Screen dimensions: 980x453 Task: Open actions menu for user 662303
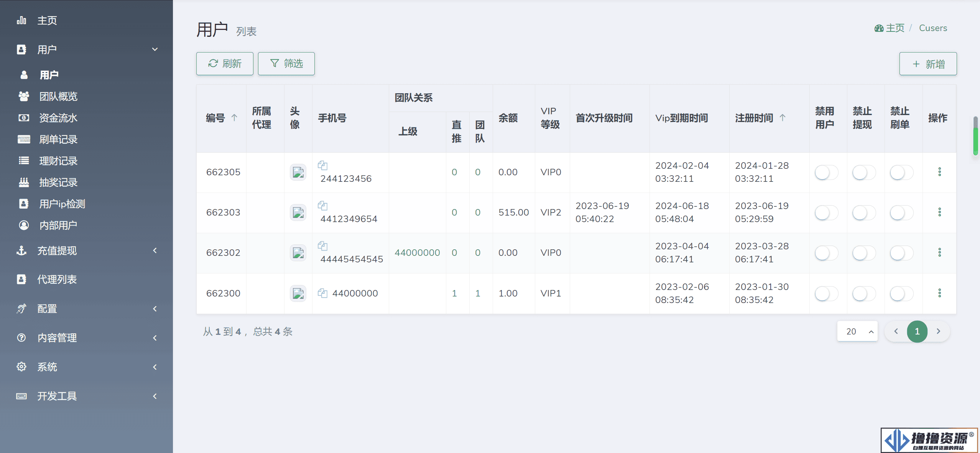[x=939, y=212]
